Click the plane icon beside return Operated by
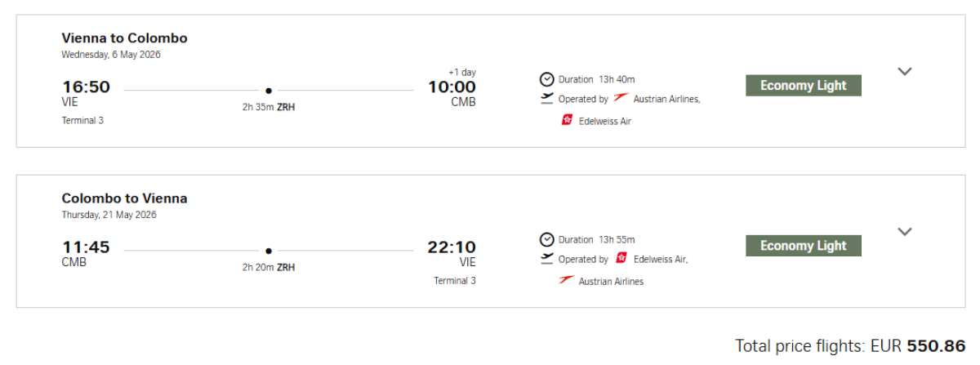This screenshot has height=365, width=980. point(546,259)
